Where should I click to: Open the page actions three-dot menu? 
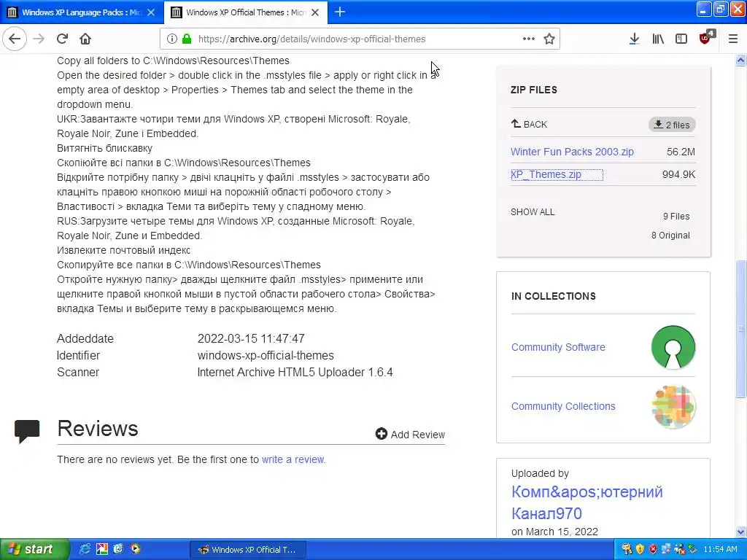point(528,39)
